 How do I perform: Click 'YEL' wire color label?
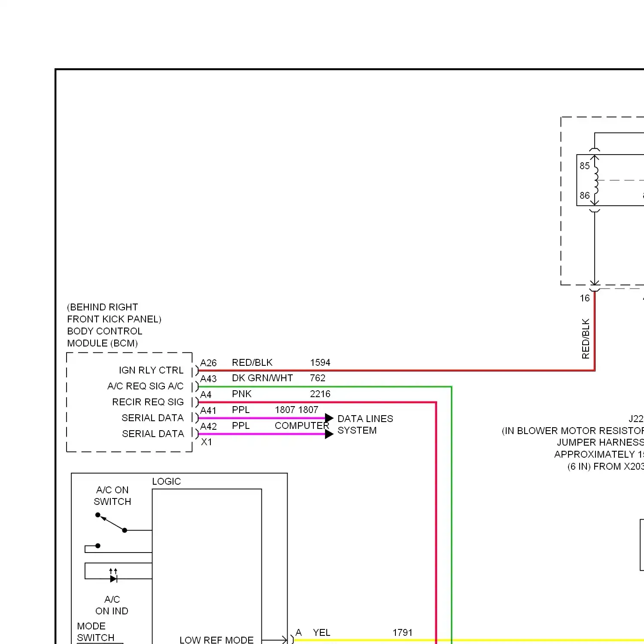tap(322, 632)
